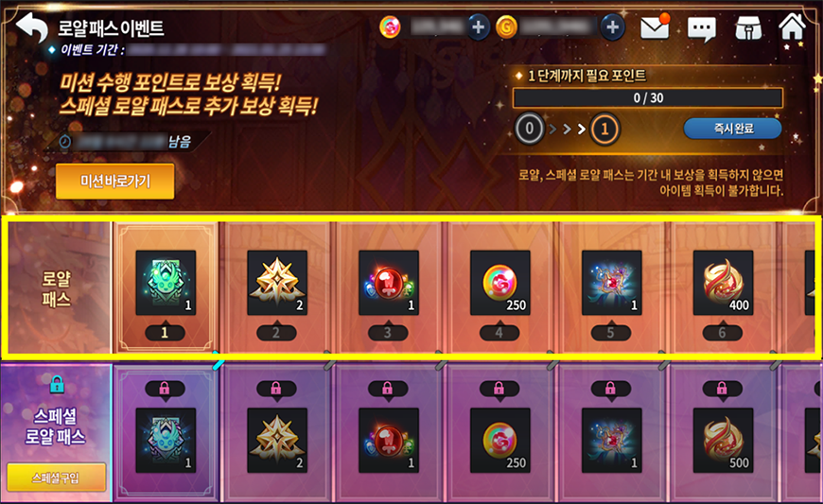823x504 pixels.
Task: Click the locked Special Pass 500 reward
Action: (x=724, y=441)
